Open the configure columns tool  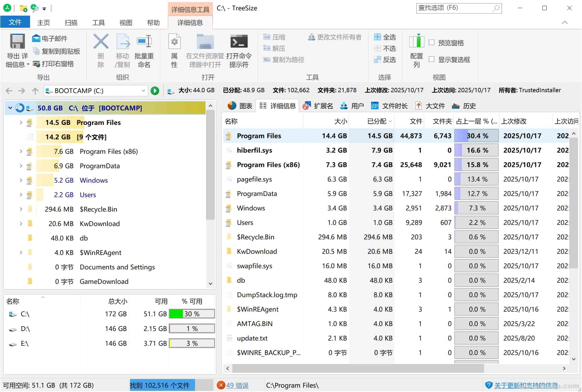[x=416, y=52]
